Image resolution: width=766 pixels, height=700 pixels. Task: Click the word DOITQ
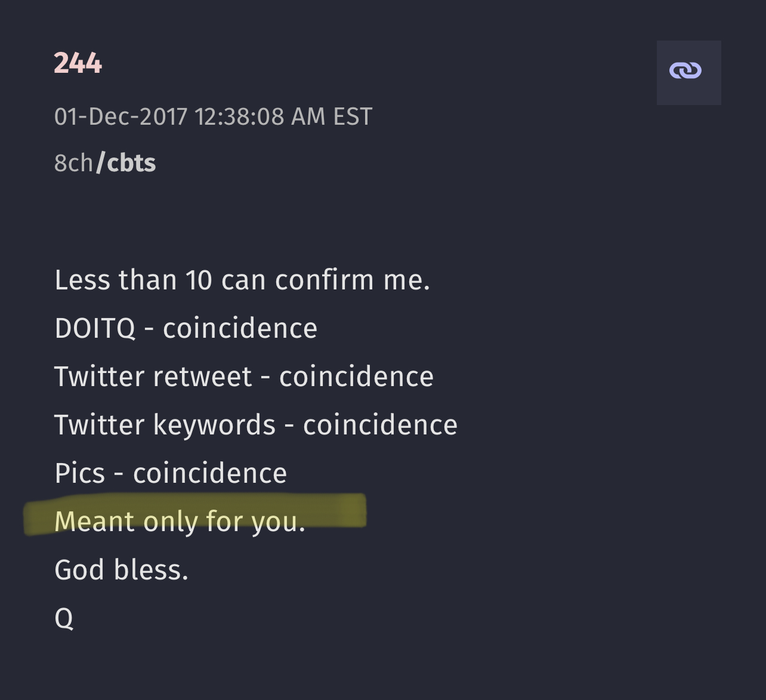(x=95, y=328)
